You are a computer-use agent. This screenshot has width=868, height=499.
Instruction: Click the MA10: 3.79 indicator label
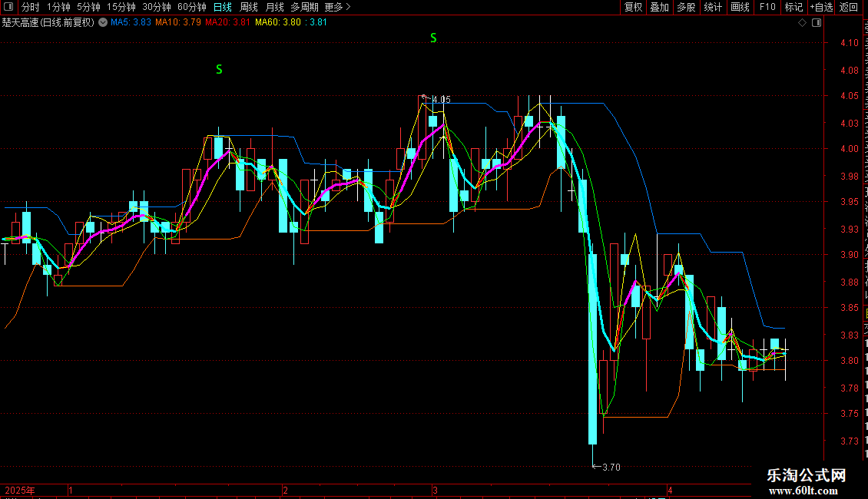point(177,23)
